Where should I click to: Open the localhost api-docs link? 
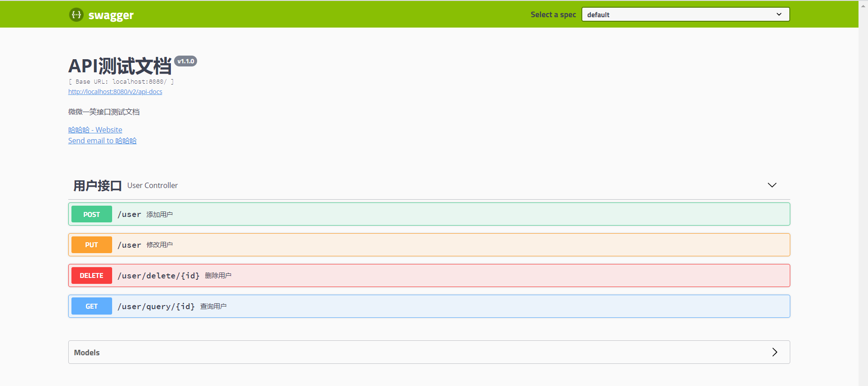click(115, 92)
